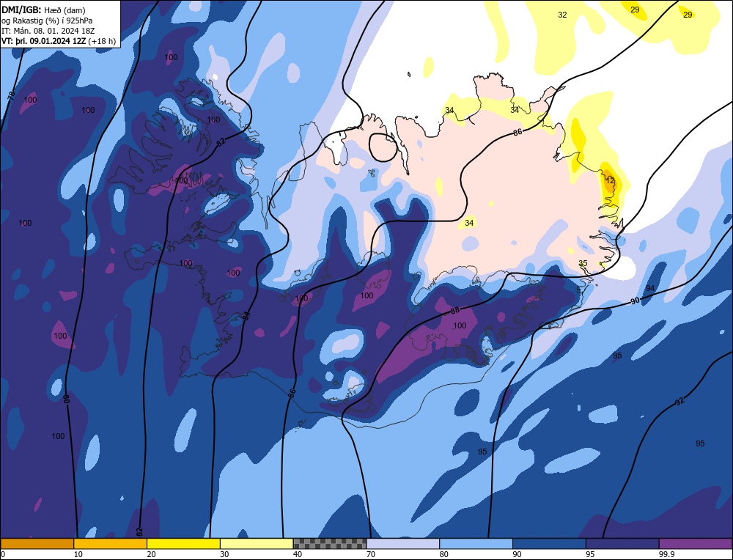Screen dimensions: 733x560
Task: Click the 'og Rakastig (%) í 925hPa' line
Action: tap(47, 21)
